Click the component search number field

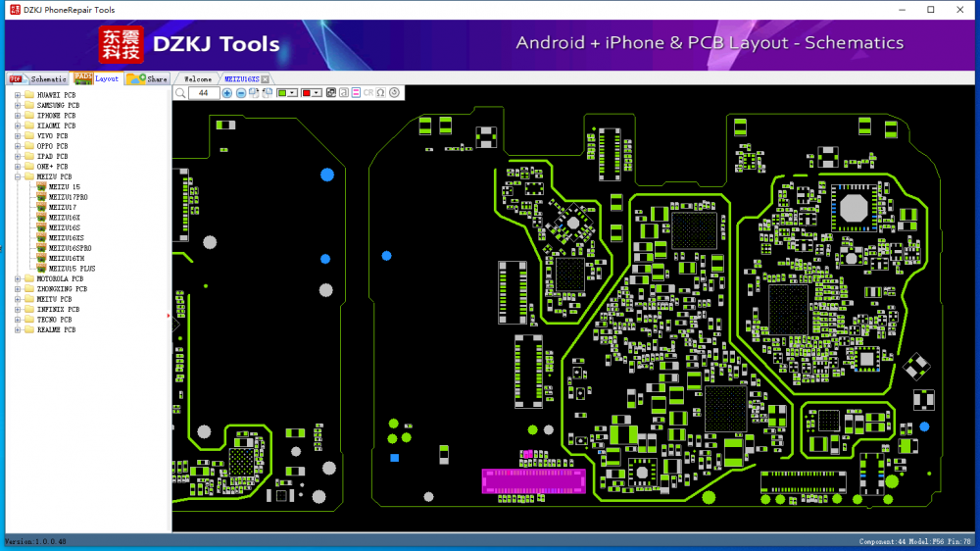204,93
